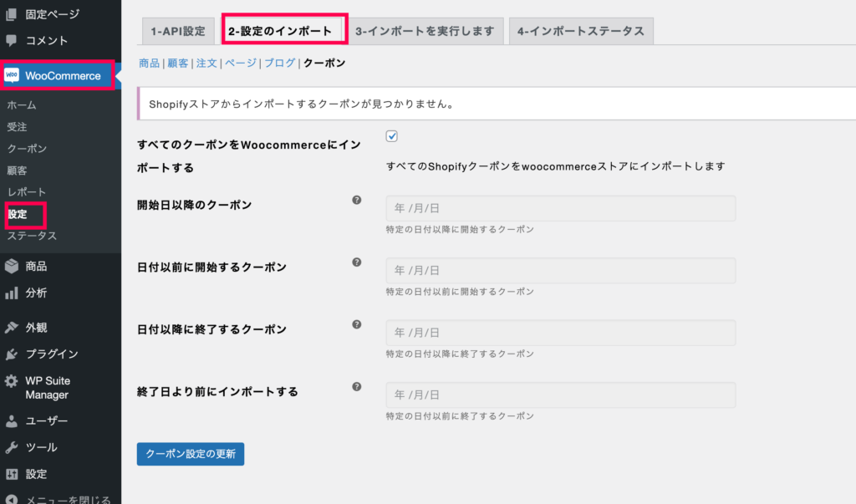Click the 固定ページ pages icon in sidebar
856x504 pixels.
[11, 14]
